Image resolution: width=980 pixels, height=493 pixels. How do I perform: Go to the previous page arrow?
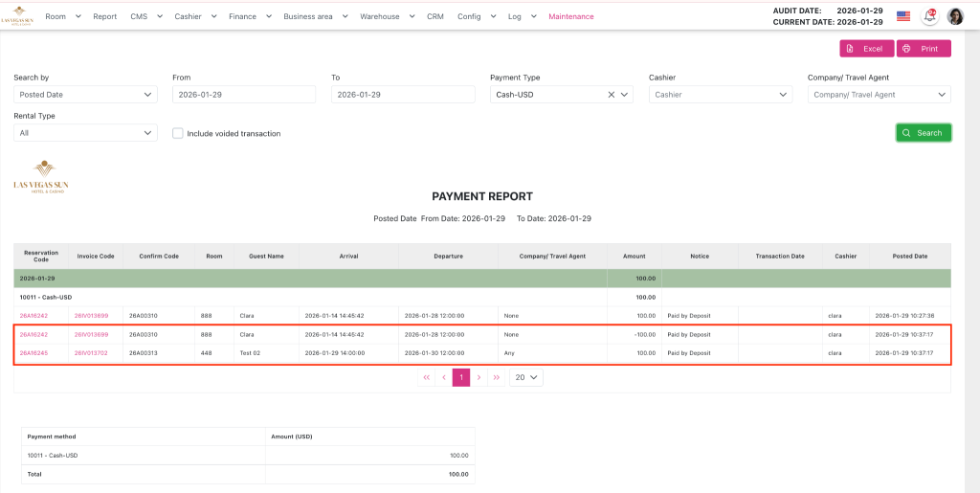(443, 377)
